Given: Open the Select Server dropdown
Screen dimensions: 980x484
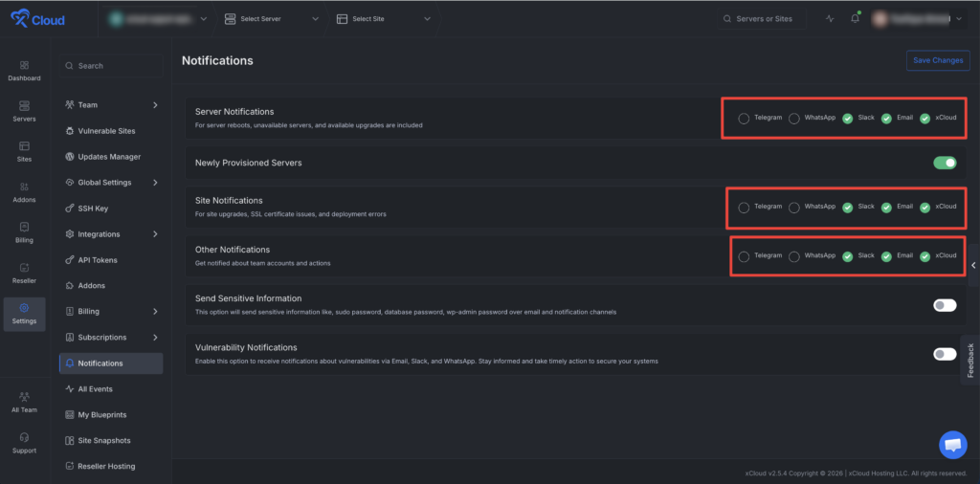Looking at the screenshot, I should (271, 19).
